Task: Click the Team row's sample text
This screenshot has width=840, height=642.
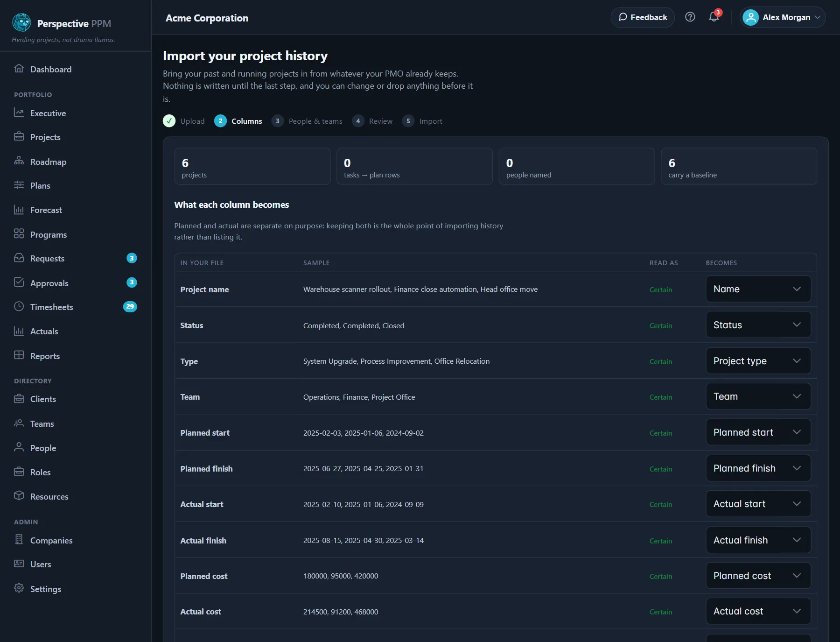Action: [359, 397]
